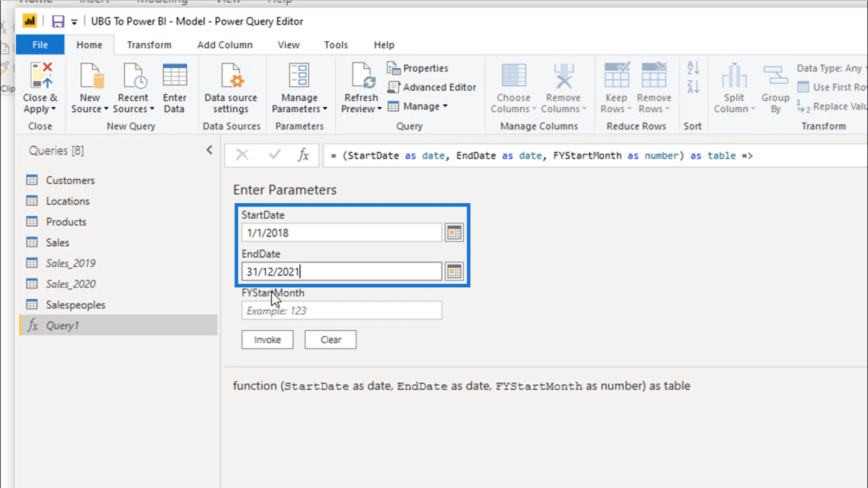Open the Help tab

tap(384, 45)
